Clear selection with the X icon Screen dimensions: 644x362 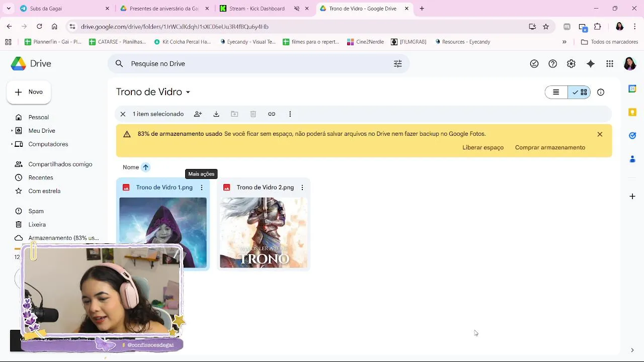pos(123,114)
